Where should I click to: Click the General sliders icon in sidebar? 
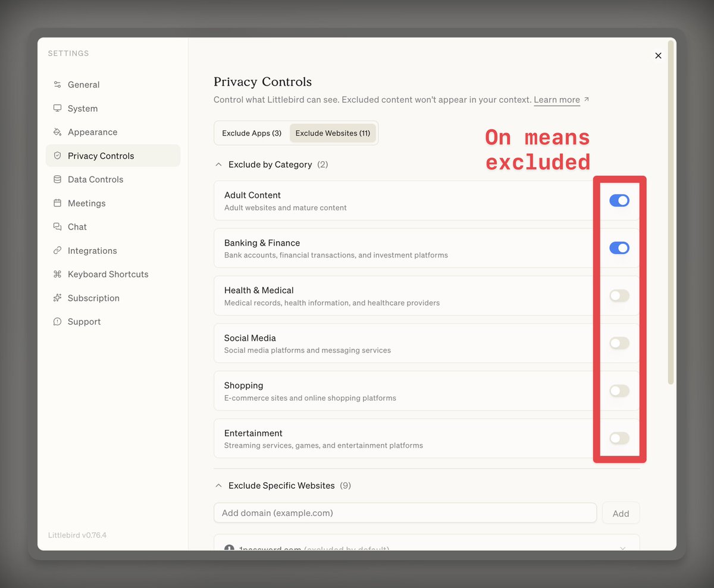point(57,84)
